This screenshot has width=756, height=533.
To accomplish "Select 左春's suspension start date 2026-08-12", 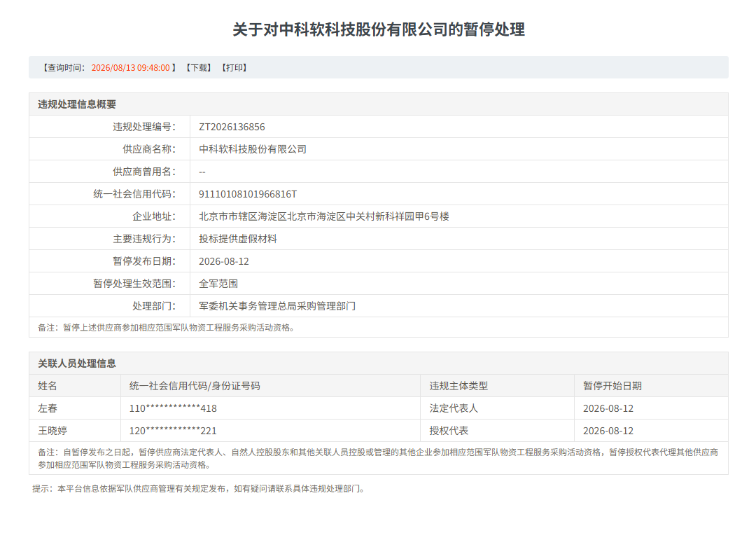I will 608,408.
